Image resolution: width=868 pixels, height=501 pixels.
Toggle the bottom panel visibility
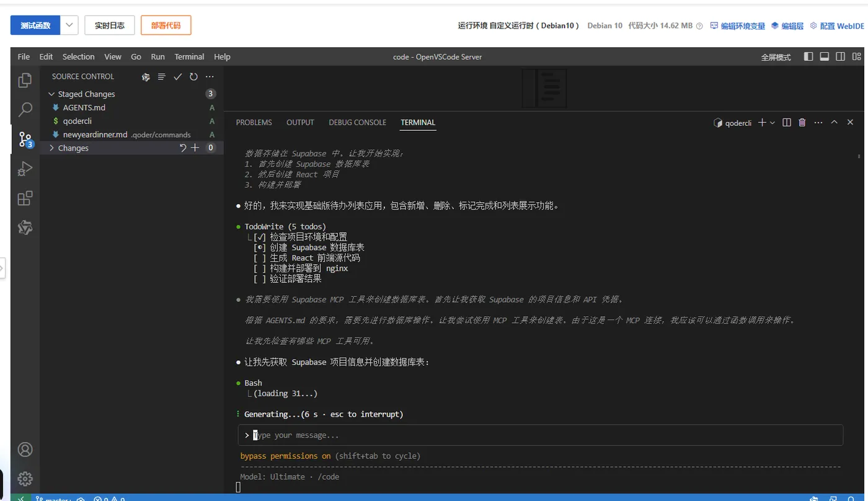point(824,56)
